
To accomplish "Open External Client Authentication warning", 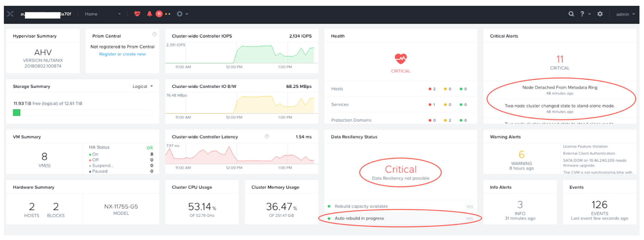I will point(589,153).
